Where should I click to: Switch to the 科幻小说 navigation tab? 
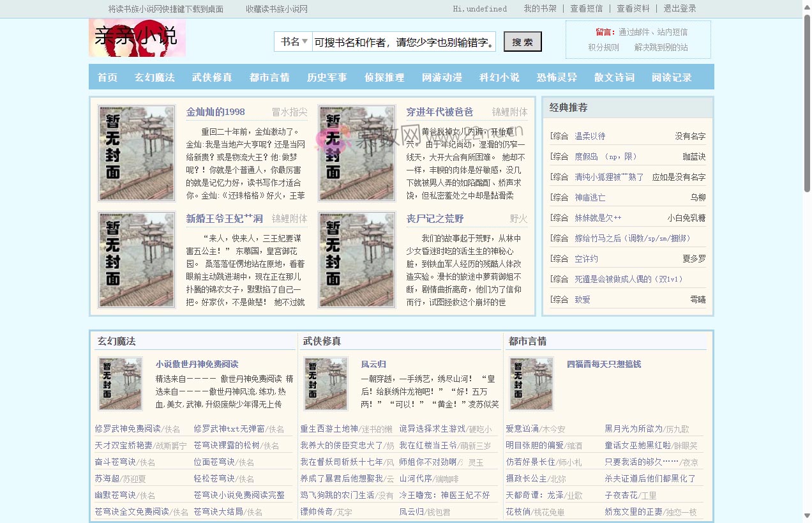pyautogui.click(x=499, y=77)
